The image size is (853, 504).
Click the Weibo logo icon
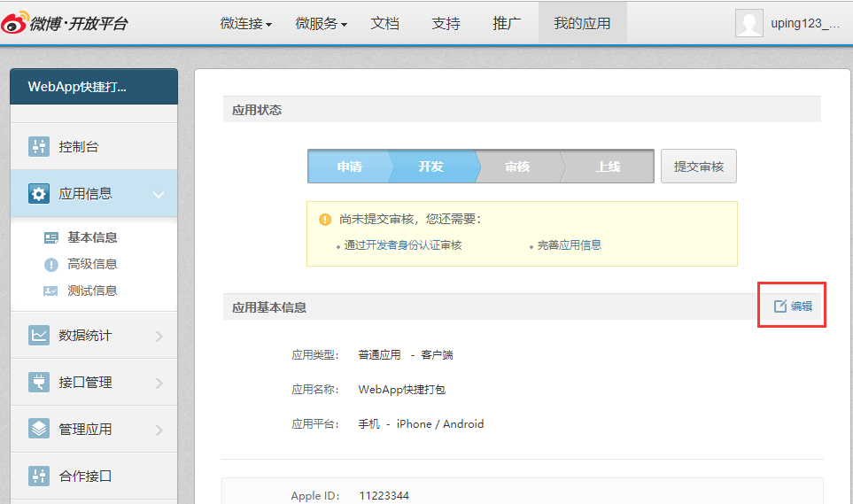coord(15,22)
